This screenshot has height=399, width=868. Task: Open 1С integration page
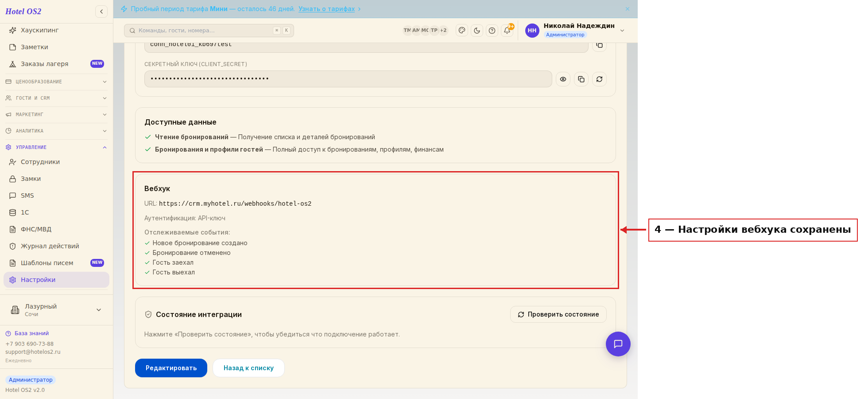(x=56, y=212)
